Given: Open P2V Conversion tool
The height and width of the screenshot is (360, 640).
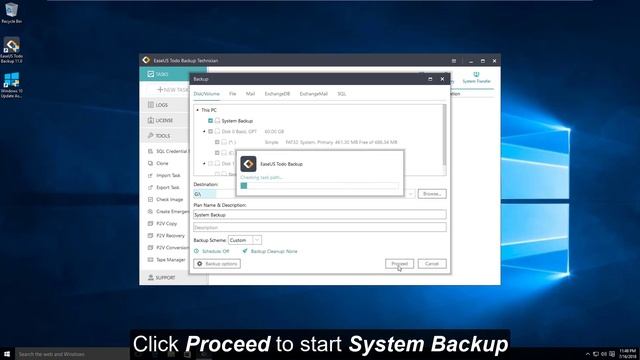Looking at the screenshot, I should click(168, 248).
